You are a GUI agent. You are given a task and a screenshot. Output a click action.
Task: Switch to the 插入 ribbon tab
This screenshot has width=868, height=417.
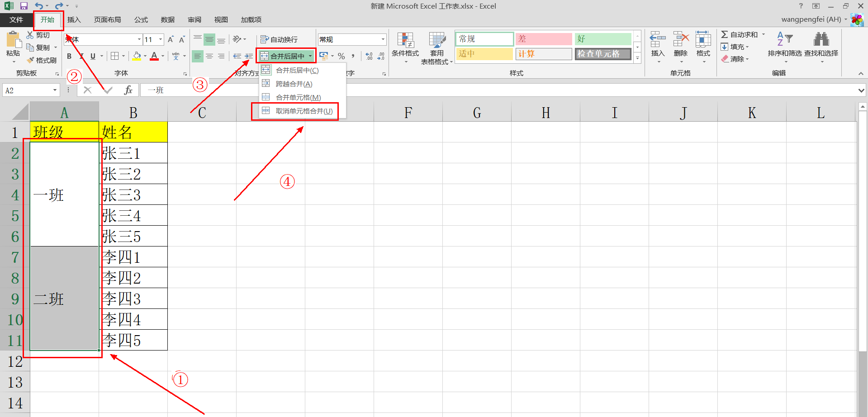coord(74,20)
